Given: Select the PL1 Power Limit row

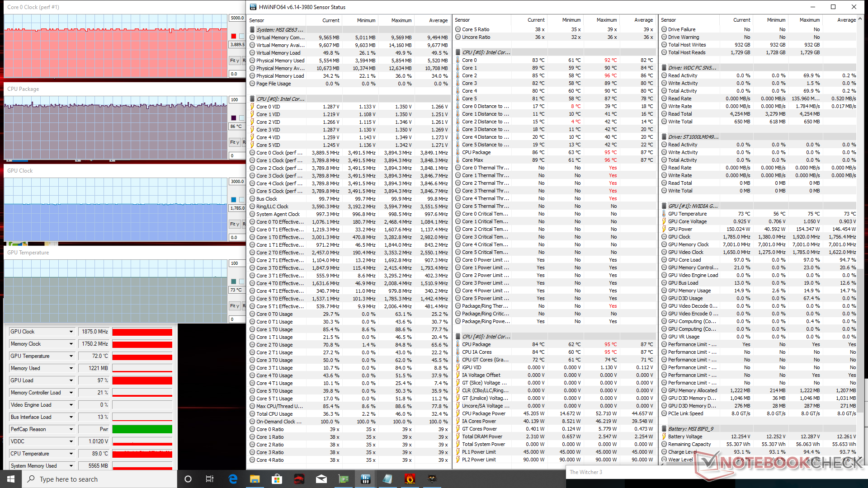Looking at the screenshot, I should click(555, 452).
